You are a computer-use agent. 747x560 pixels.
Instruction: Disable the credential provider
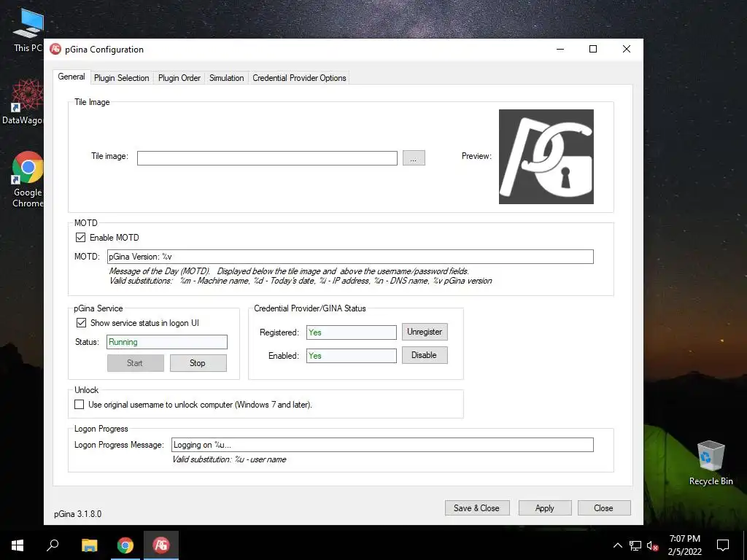click(x=425, y=355)
